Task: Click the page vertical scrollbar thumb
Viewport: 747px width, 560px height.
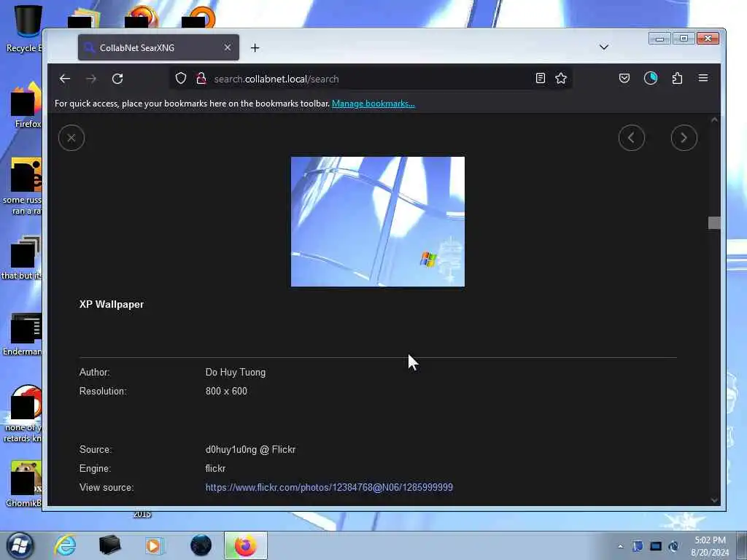Action: click(714, 223)
